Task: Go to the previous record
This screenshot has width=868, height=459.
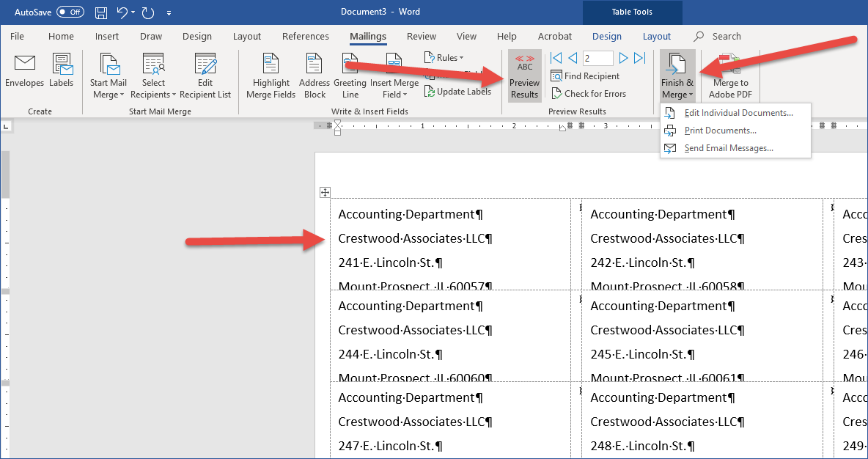Action: tap(573, 58)
